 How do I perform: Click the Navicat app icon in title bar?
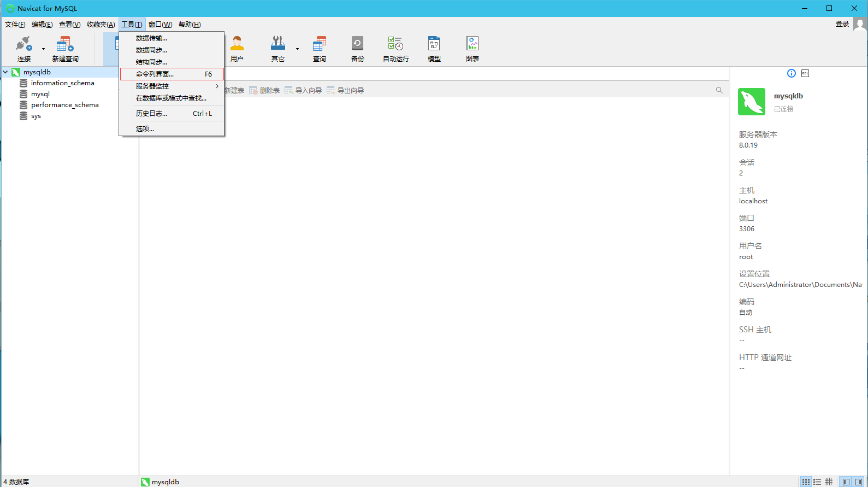pyautogui.click(x=10, y=8)
